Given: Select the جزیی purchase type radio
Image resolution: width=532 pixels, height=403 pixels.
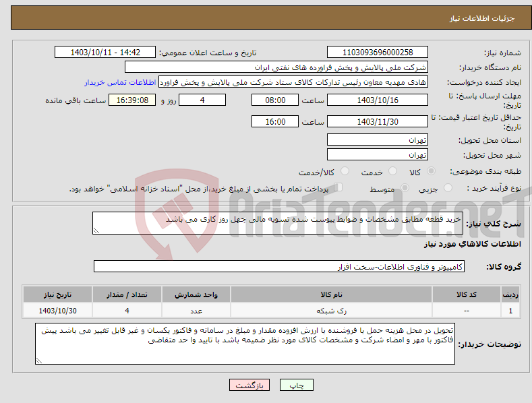Looking at the screenshot, I should tap(448, 188).
